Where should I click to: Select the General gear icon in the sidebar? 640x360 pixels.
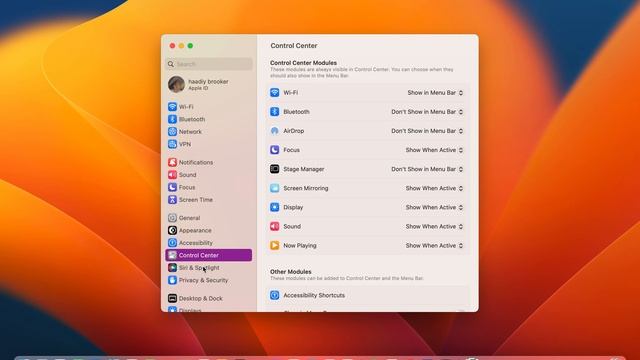[x=172, y=218]
